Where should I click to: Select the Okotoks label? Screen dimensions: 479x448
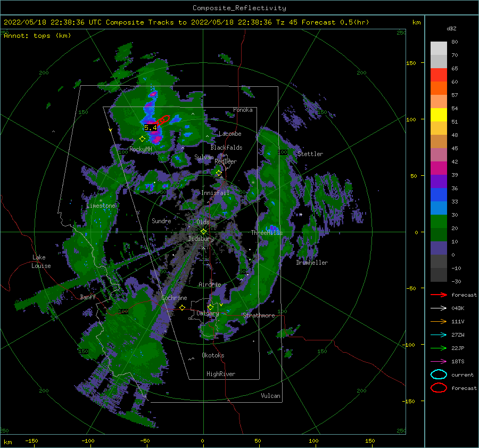[213, 355]
